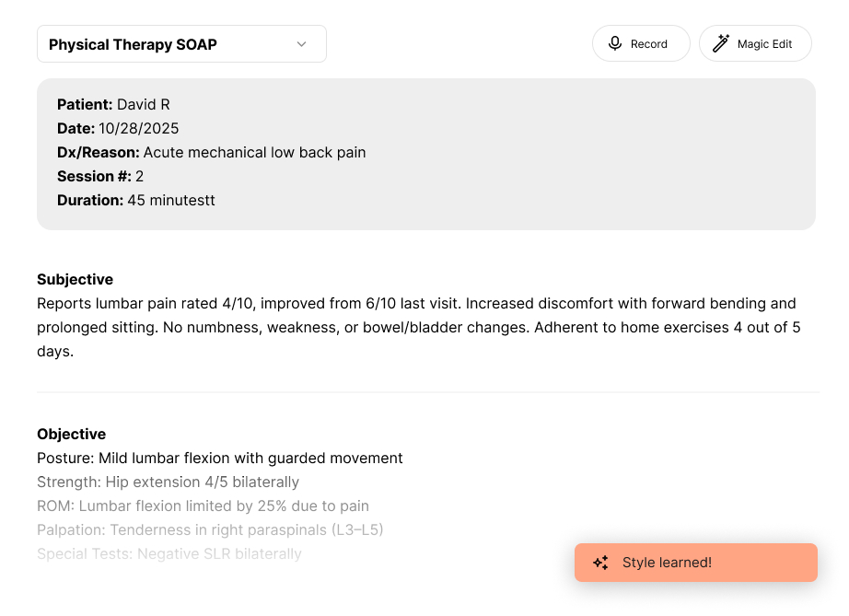Click the Duration 45 minutestt text
The image size is (849, 616).
(170, 200)
